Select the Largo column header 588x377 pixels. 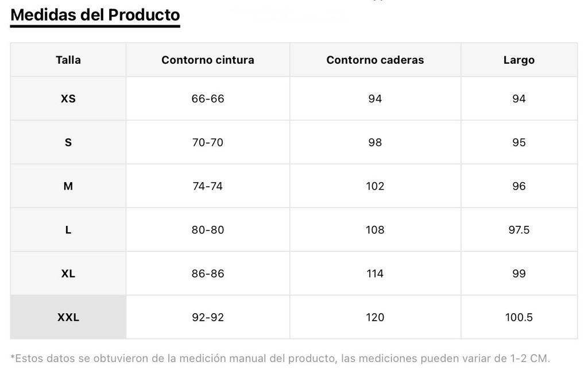click(519, 60)
